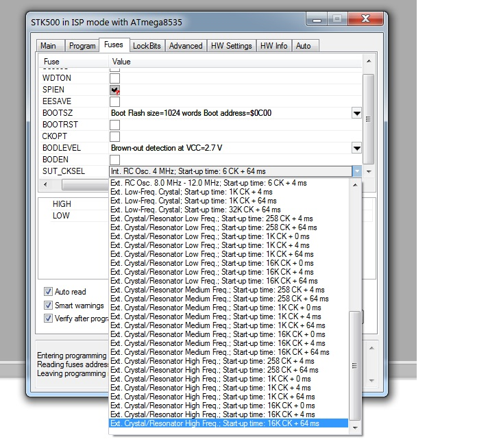The image size is (488, 448).
Task: Open the HW Settings tab
Action: coord(231,46)
